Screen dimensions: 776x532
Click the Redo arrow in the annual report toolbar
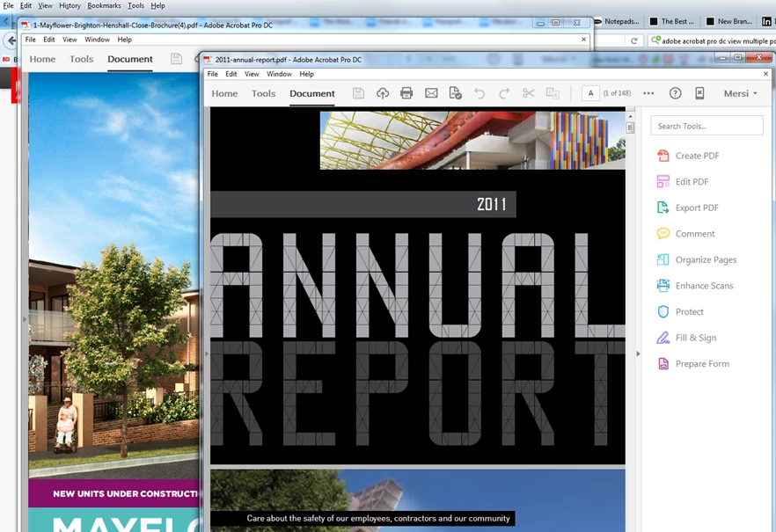[x=504, y=93]
